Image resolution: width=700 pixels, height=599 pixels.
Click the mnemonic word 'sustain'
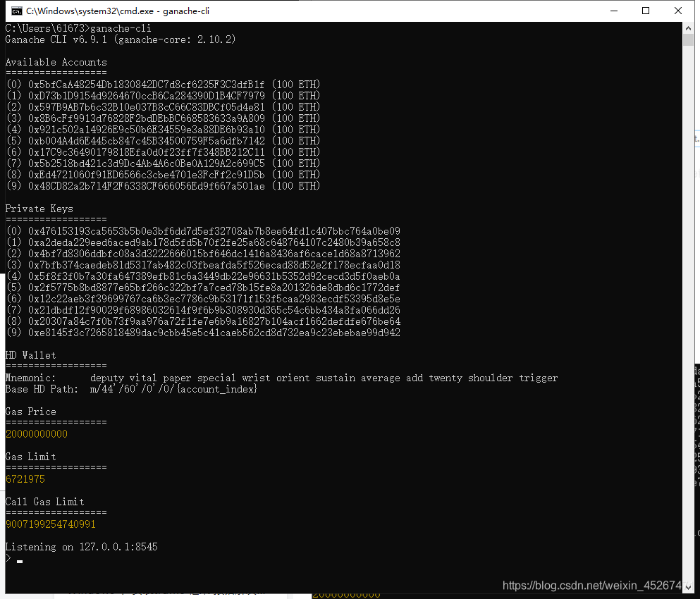click(x=336, y=378)
